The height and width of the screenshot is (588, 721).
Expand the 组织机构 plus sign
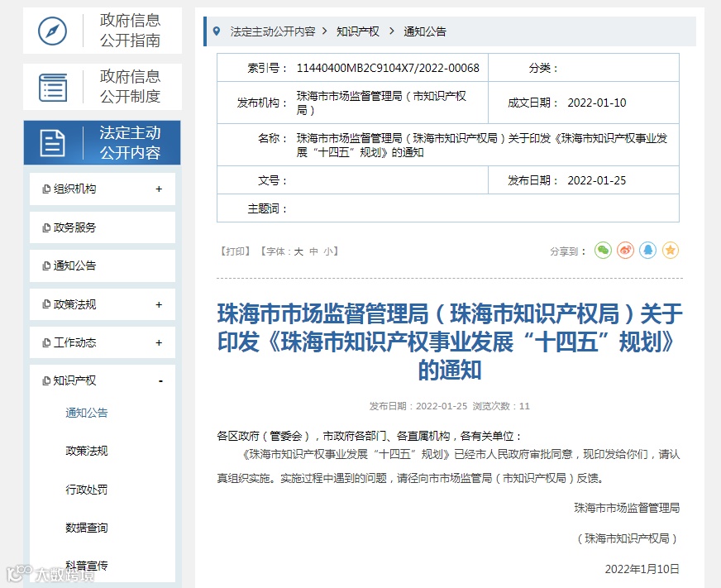[x=159, y=189]
